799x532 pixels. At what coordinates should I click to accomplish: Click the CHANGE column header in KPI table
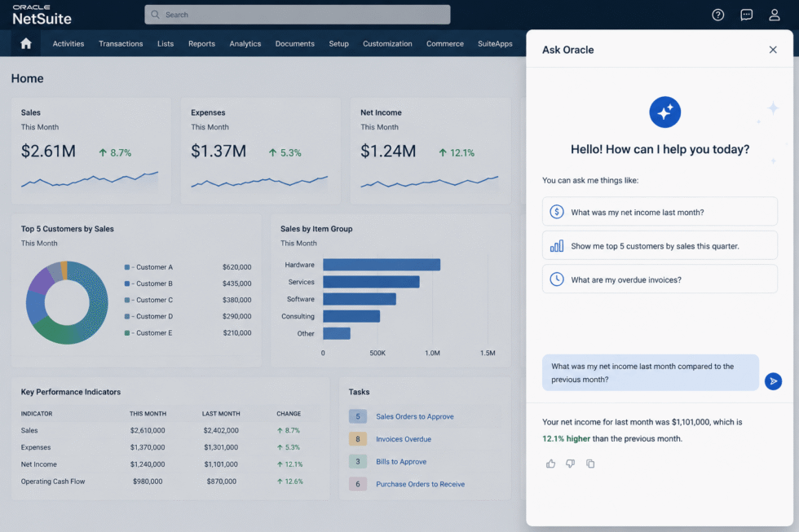click(x=289, y=413)
